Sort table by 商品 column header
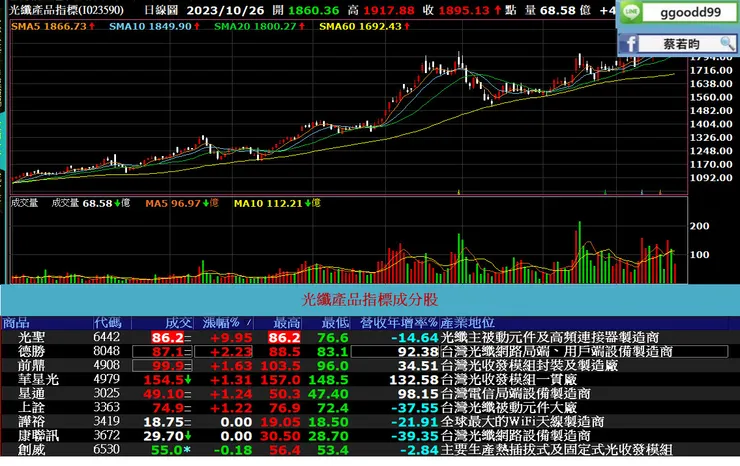This screenshot has height=466, width=740. 16,323
